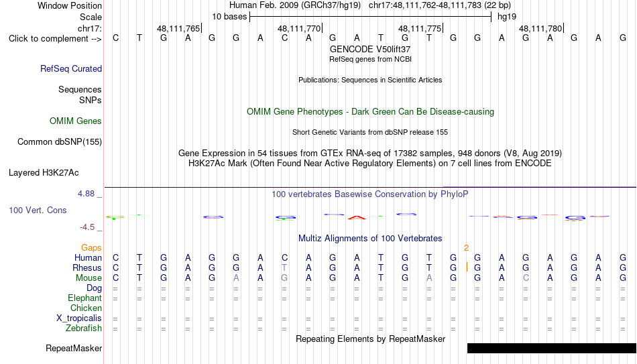Click 'Short Genetic Variants from dbSNP release 155'
Image resolution: width=637 pixels, height=364 pixels.
click(370, 133)
